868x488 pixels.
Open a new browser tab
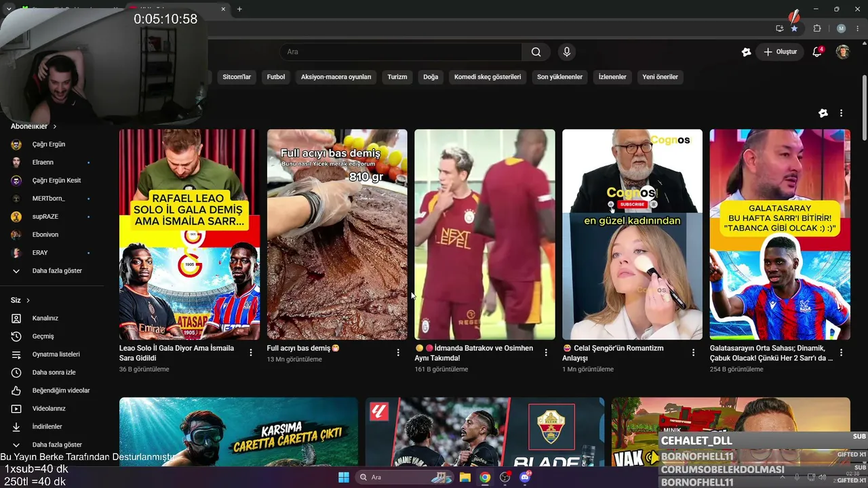coord(239,9)
